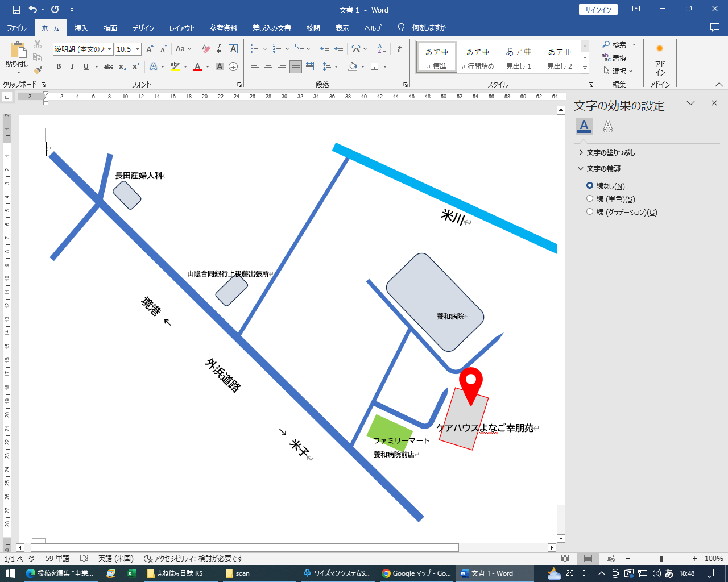Image resolution: width=728 pixels, height=582 pixels.
Task: Apply italic formatting
Action: coord(72,66)
